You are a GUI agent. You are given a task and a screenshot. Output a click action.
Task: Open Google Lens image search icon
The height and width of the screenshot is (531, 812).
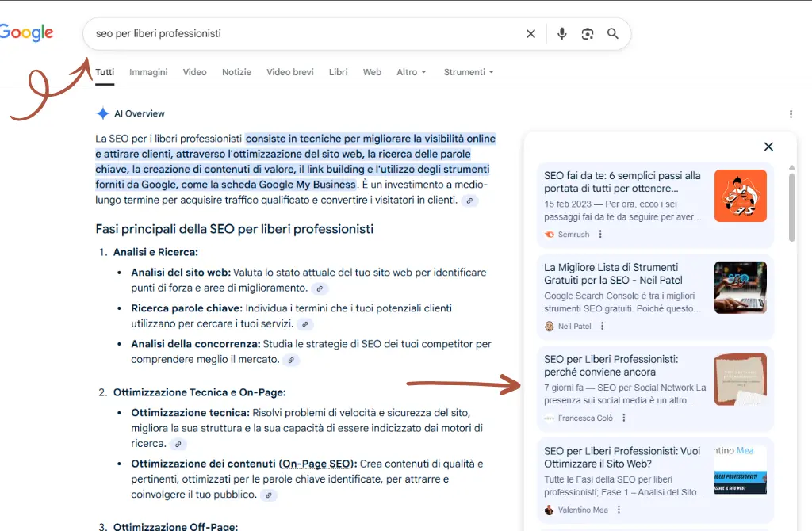click(x=588, y=33)
